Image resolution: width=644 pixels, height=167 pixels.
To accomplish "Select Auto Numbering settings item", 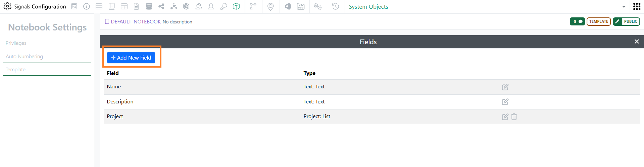I will [x=24, y=57].
